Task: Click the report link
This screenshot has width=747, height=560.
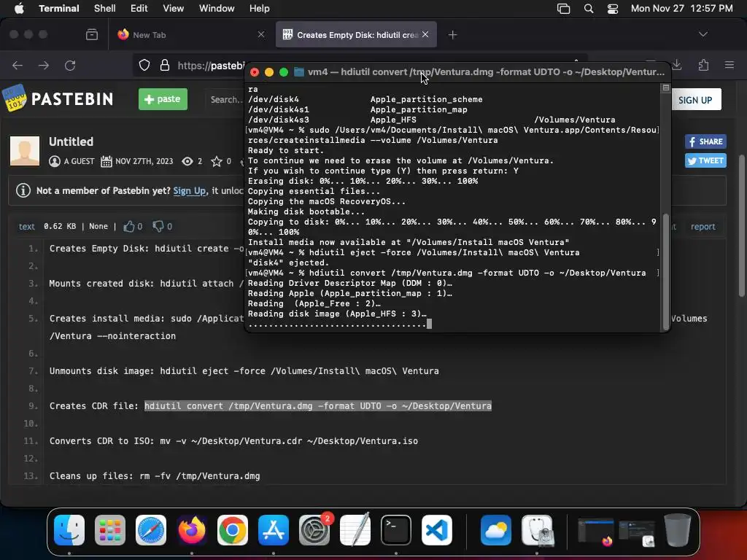Action: tap(703, 227)
